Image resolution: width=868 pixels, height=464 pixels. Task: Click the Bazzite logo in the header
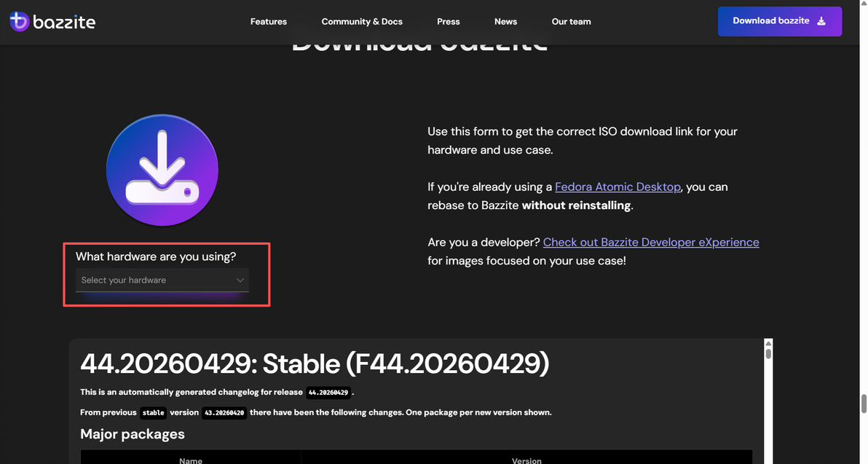point(52,22)
